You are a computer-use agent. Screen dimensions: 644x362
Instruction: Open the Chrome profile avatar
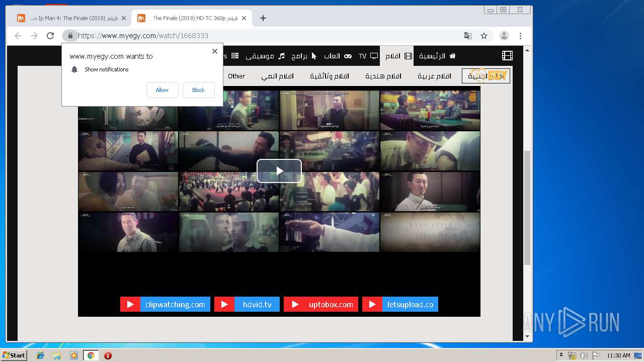tap(504, 36)
